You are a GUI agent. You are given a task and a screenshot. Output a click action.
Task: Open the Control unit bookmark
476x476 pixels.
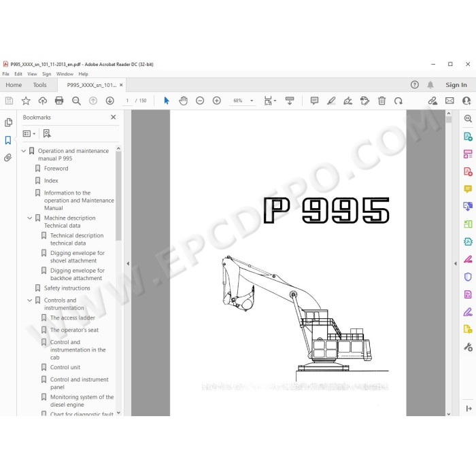[x=65, y=367]
